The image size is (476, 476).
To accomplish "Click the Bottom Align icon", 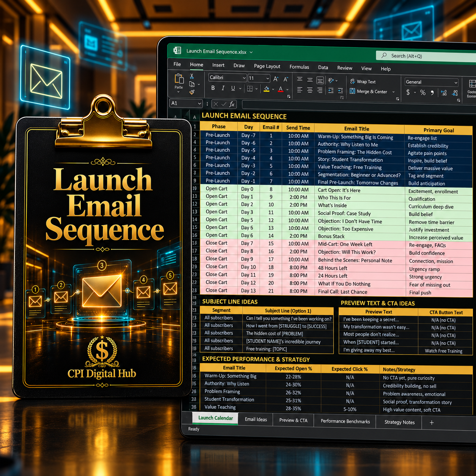I will tap(320, 80).
